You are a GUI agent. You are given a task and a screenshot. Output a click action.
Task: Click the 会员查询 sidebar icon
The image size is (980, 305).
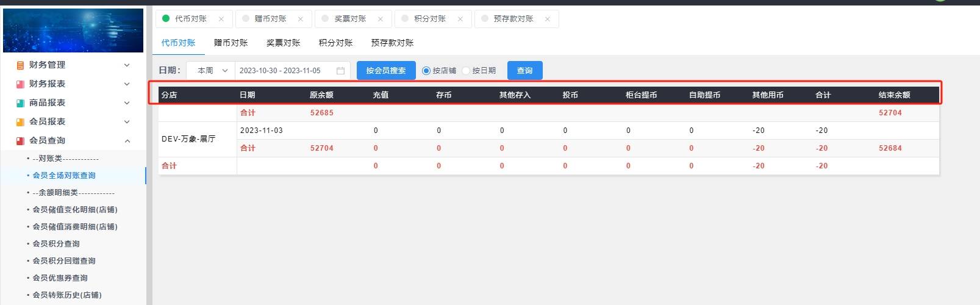20,141
